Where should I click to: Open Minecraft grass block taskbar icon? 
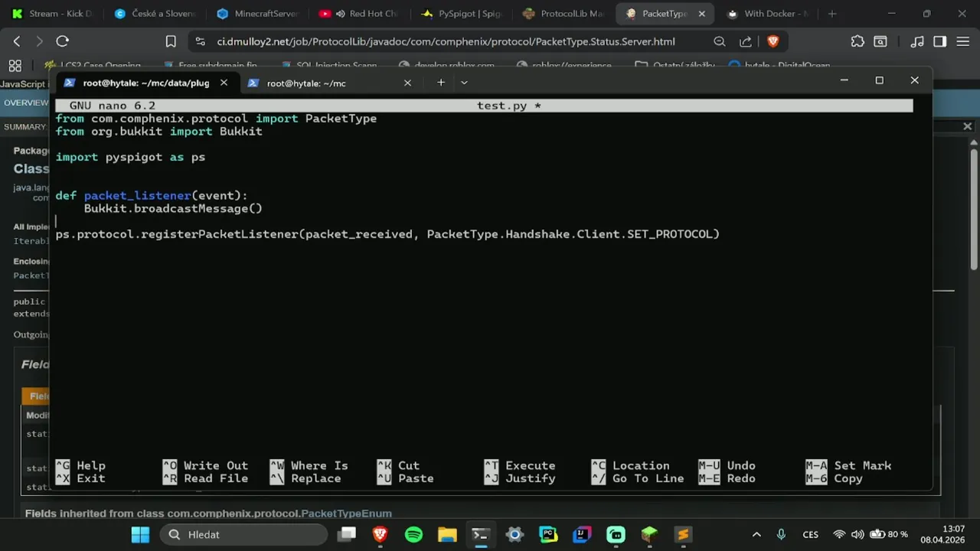click(649, 534)
